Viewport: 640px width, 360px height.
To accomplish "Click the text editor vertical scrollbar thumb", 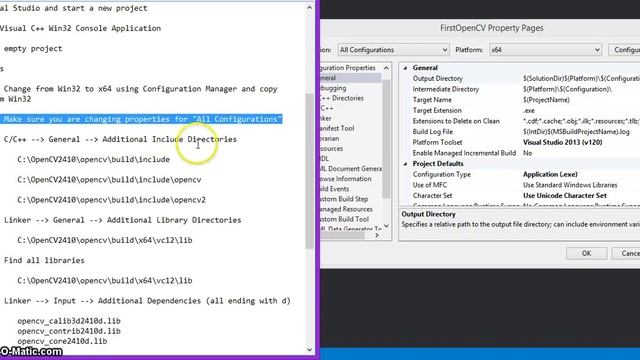I will click(309, 171).
